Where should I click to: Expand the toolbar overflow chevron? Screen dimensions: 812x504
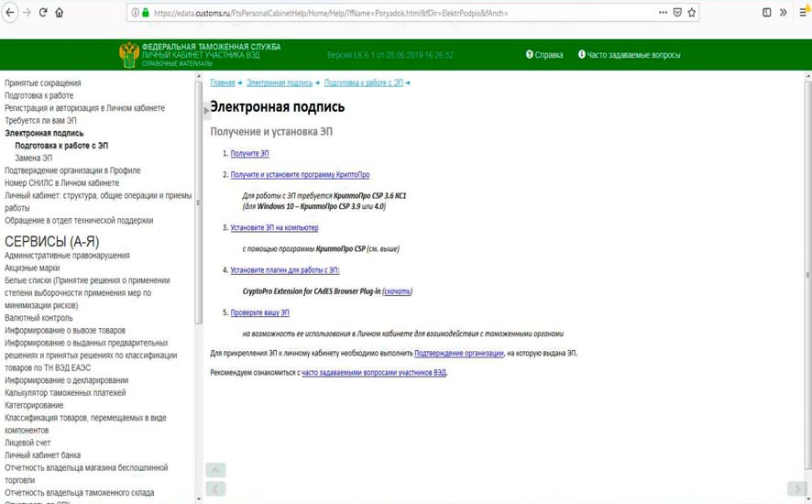point(784,13)
